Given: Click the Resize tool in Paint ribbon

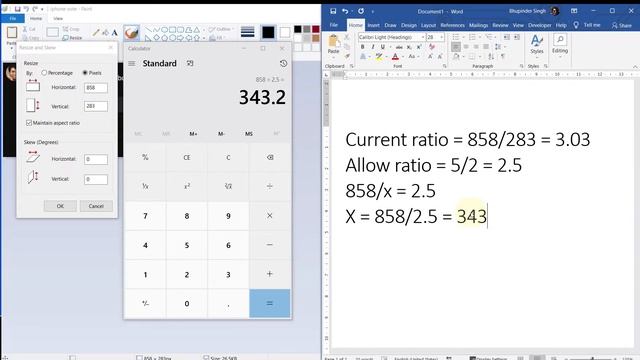Looking at the screenshot, I should [72, 38].
